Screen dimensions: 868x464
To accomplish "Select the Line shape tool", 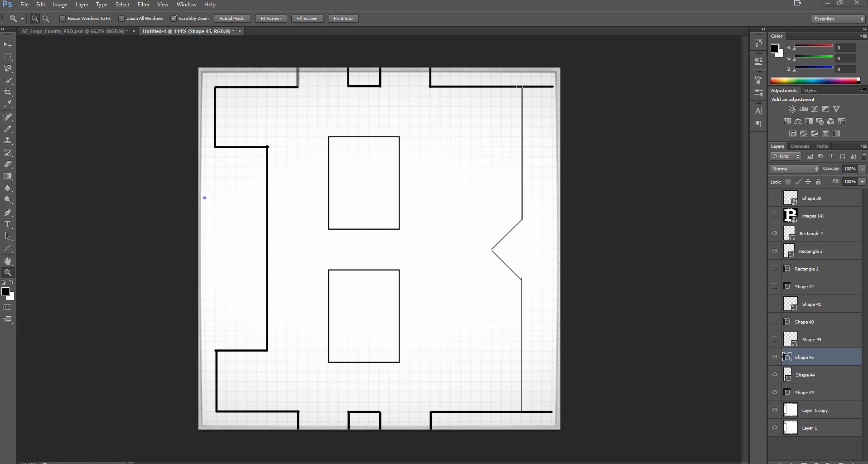I will [x=8, y=248].
